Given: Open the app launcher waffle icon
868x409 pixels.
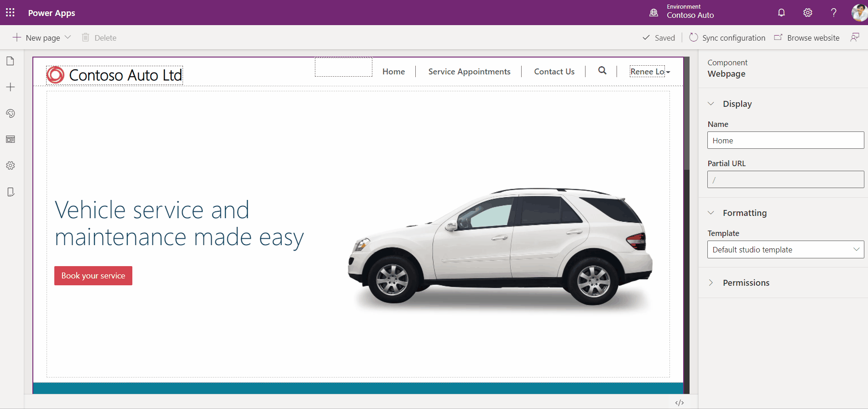Looking at the screenshot, I should coord(10,13).
